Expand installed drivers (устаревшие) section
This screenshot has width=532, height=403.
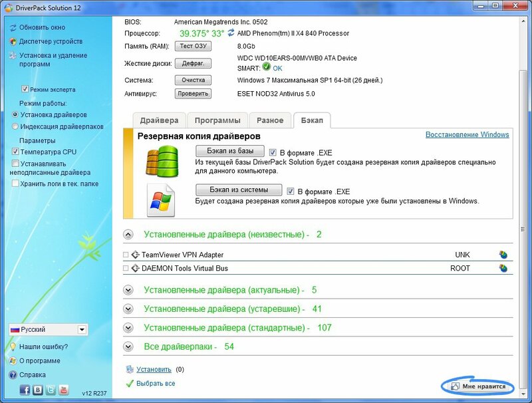(128, 309)
